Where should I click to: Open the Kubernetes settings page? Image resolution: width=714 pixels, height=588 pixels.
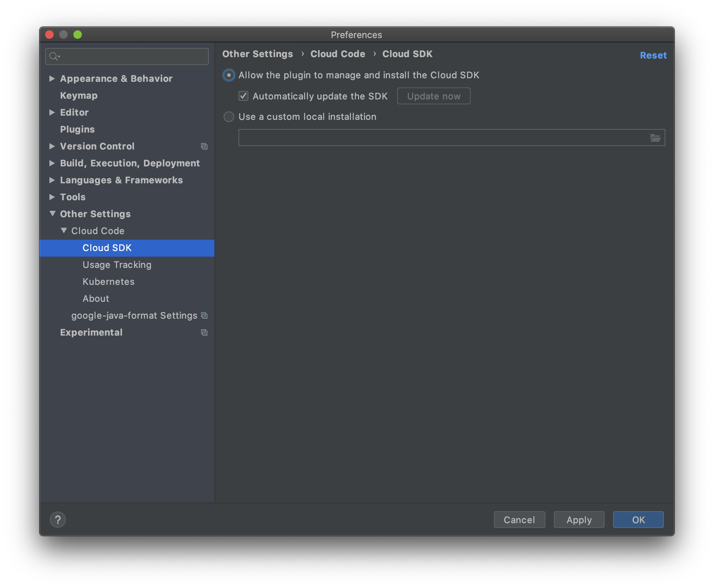pos(108,281)
